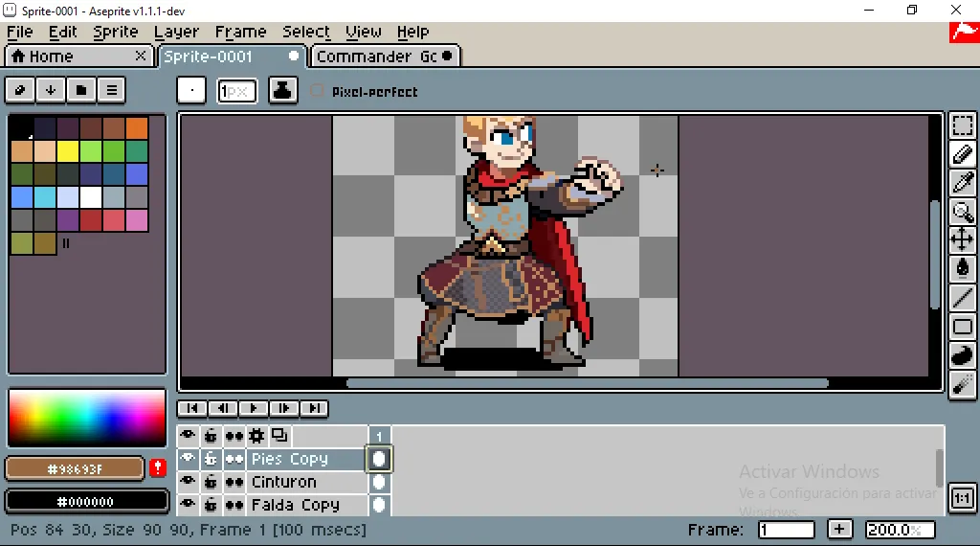Select the Move tool
The width and height of the screenshot is (980, 546).
coord(963,239)
